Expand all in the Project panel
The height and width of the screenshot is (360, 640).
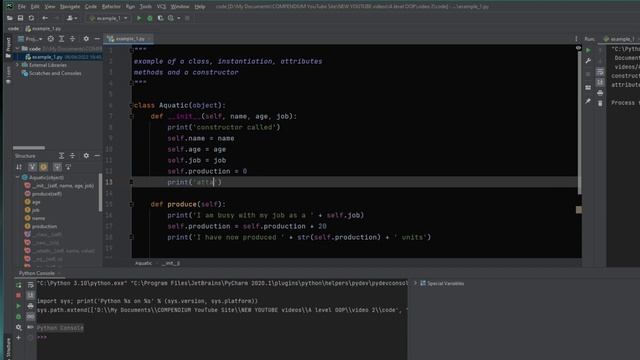click(x=61, y=39)
